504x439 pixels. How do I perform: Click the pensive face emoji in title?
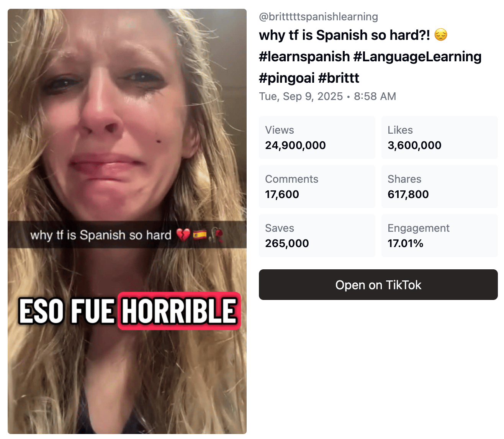441,35
